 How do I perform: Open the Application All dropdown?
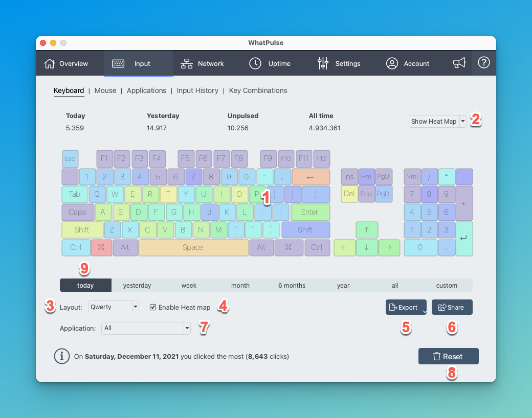point(146,328)
